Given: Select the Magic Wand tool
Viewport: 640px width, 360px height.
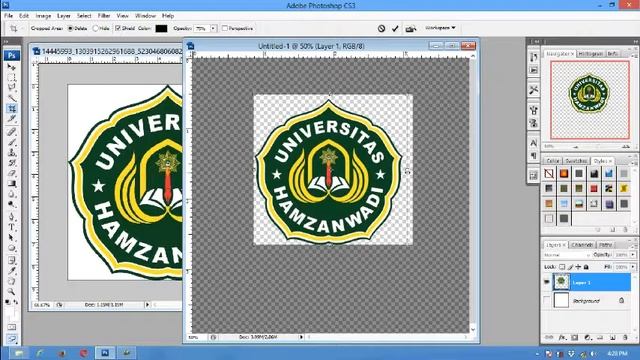Looking at the screenshot, I should [12, 98].
